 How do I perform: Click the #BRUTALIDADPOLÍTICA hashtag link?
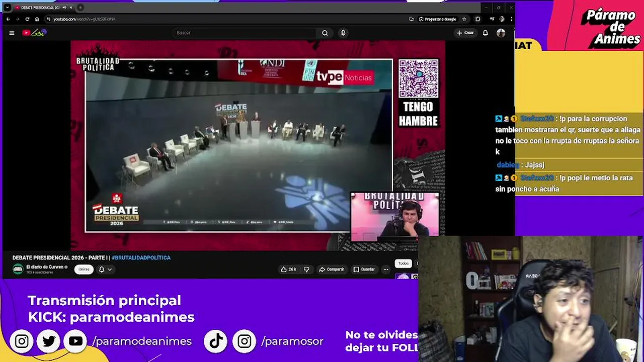click(141, 258)
